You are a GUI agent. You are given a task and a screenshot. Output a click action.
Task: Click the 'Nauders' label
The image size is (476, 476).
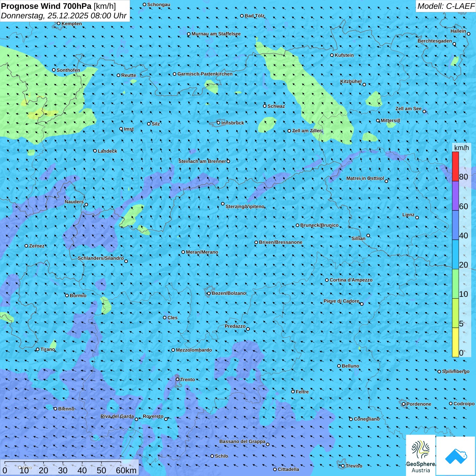pos(74,202)
